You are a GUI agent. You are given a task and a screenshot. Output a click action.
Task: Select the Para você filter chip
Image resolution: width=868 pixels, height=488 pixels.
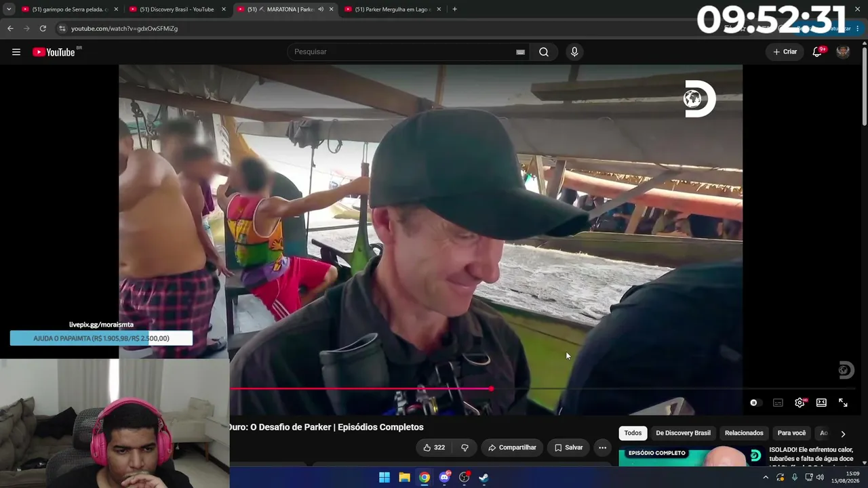click(791, 433)
